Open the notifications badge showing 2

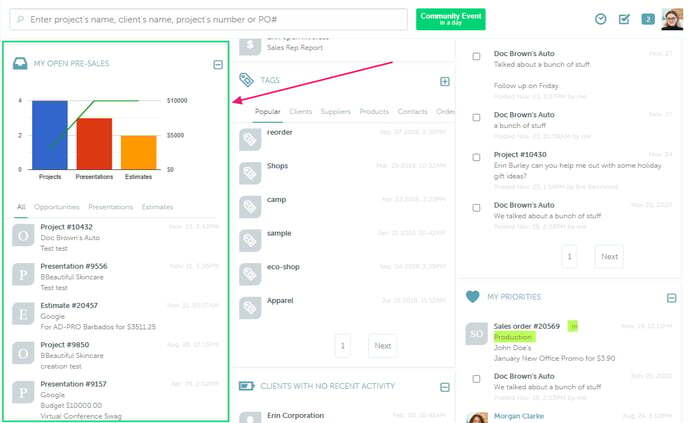pyautogui.click(x=648, y=19)
